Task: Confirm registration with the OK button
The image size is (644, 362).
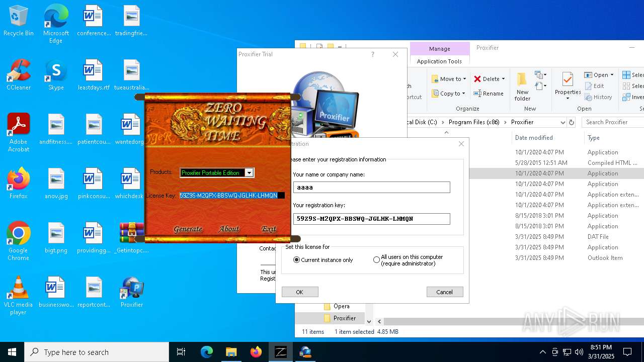Action: coord(300,292)
